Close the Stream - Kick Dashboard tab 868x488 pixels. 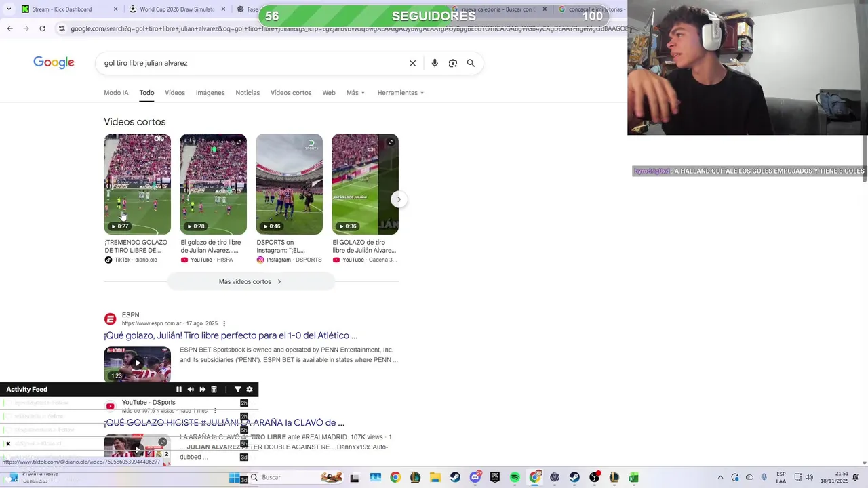pos(115,9)
